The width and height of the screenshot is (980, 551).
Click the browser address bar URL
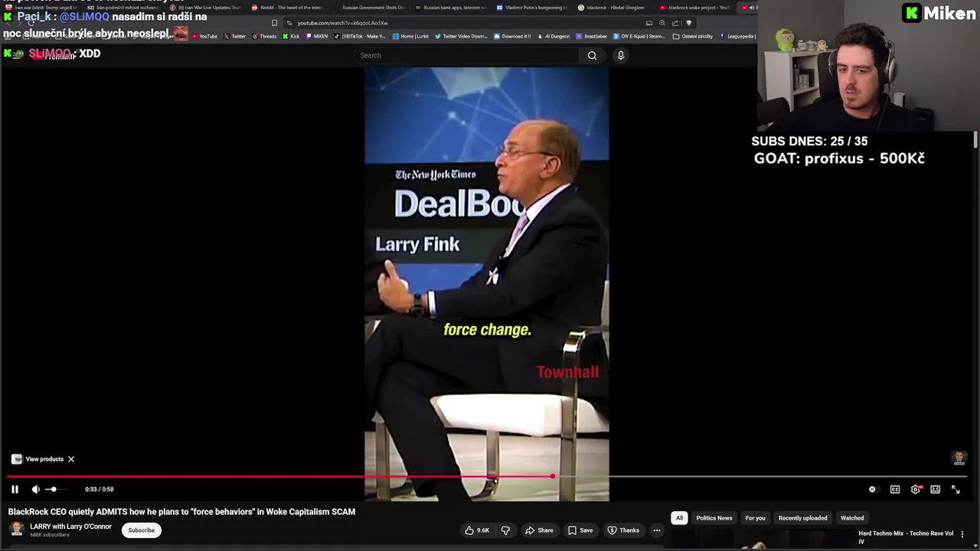tap(342, 23)
